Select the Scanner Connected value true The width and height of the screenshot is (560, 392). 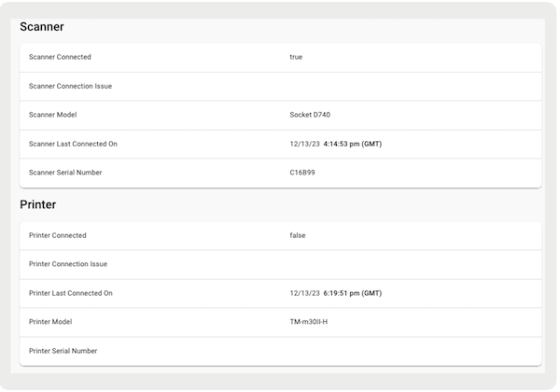pos(296,57)
